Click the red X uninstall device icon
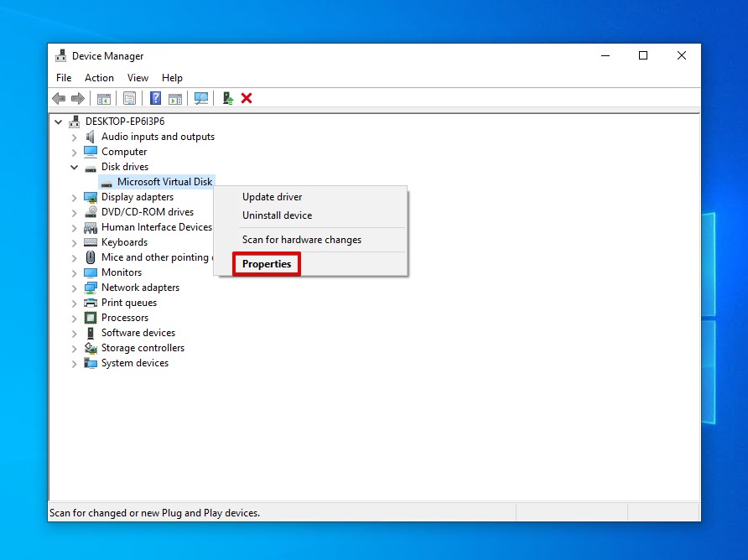 (247, 98)
